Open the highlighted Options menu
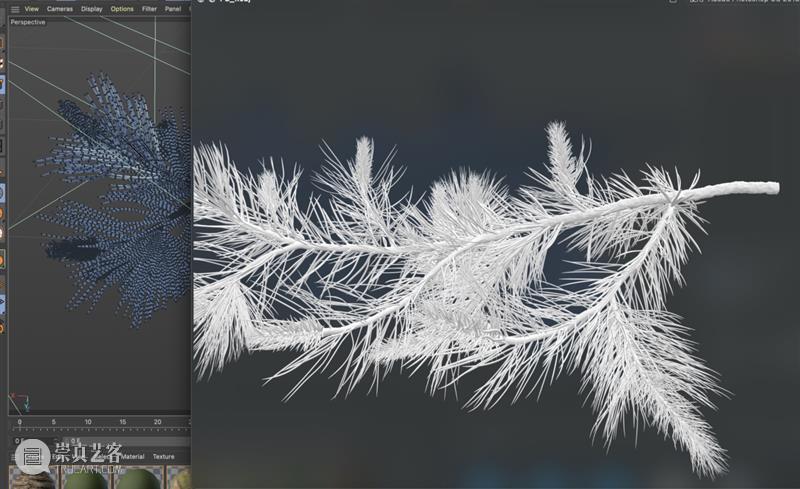The image size is (800, 489). [122, 9]
